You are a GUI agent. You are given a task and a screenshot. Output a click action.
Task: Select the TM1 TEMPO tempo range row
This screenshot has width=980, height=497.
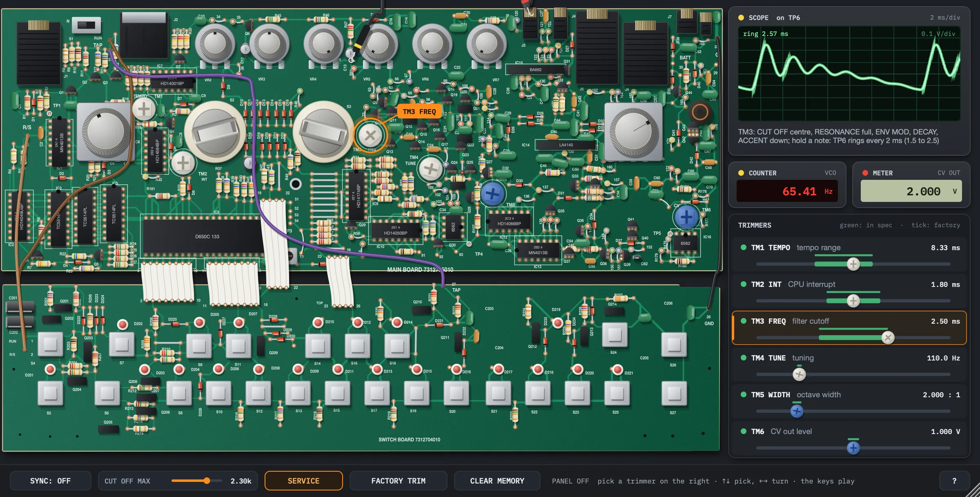[849, 255]
